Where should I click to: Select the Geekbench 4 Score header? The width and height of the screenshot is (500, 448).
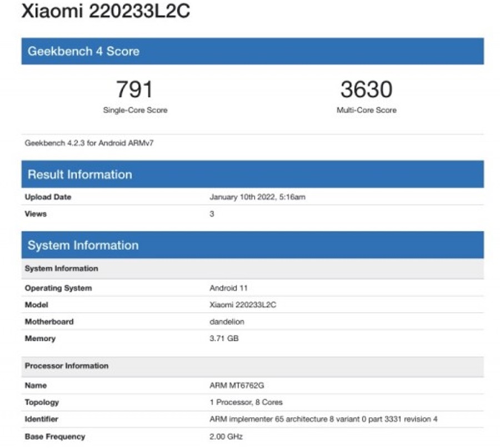click(253, 51)
